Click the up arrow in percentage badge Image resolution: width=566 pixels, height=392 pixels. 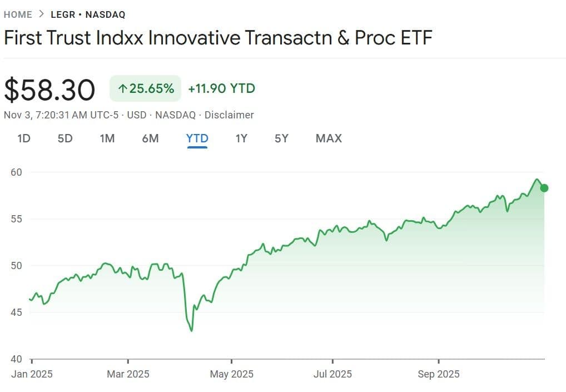pyautogui.click(x=122, y=88)
